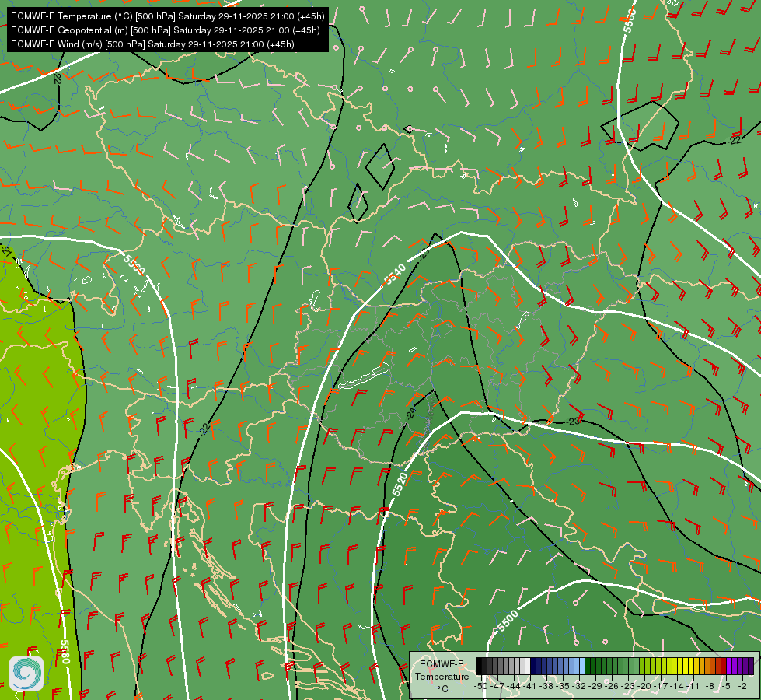Click the -44 label on the legend scale

(x=514, y=686)
